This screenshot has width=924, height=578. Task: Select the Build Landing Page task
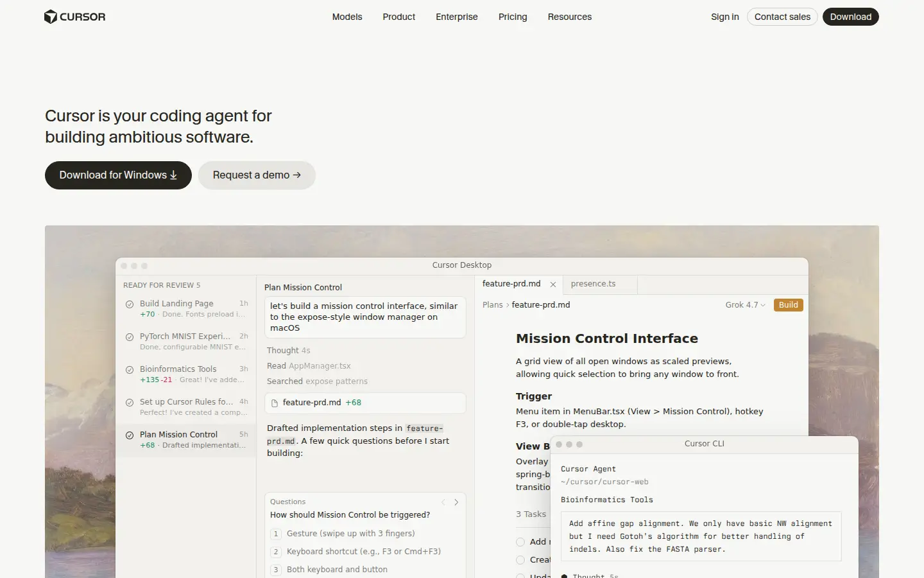tap(186, 308)
